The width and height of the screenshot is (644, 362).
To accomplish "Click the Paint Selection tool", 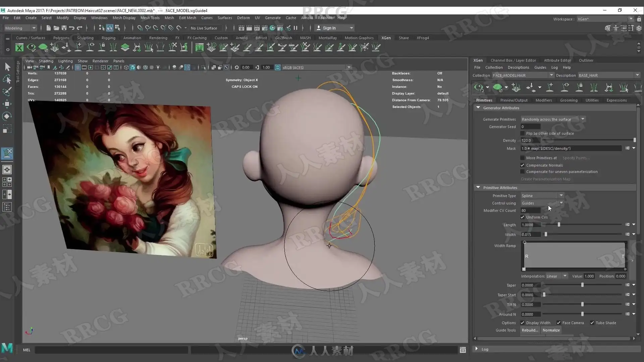I will coord(7,92).
